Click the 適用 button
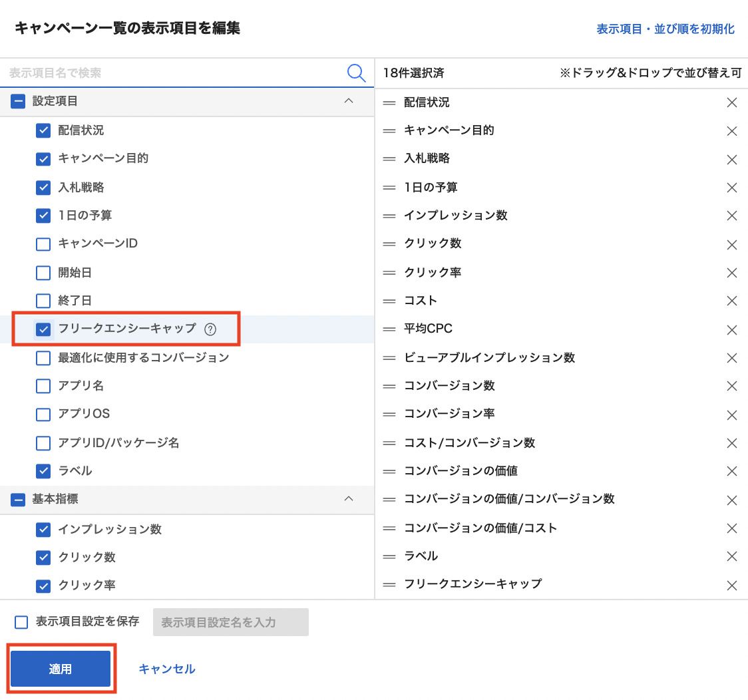This screenshot has height=700, width=748. click(x=61, y=669)
